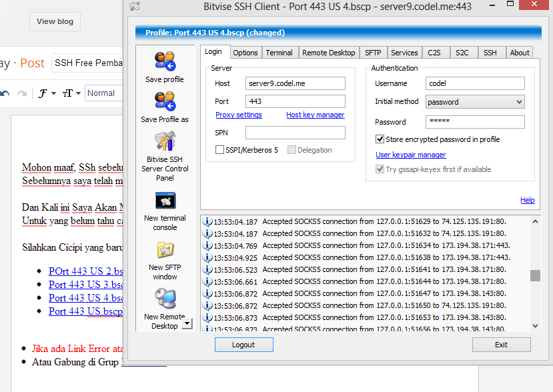Viewport: 553px width, 392px height.
Task: Toggle SSPI/Kerberos 5 checkbox
Action: (219, 150)
